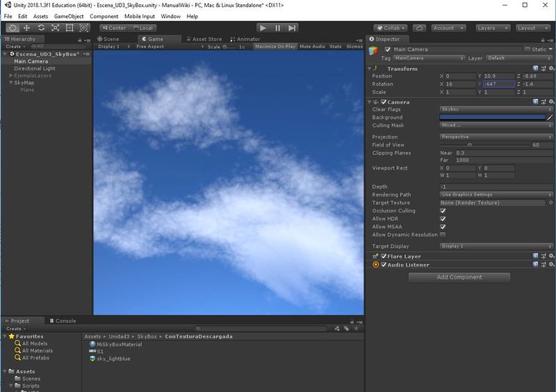The width and height of the screenshot is (556, 392).
Task: Switch to the Asset Store tab
Action: pos(204,39)
